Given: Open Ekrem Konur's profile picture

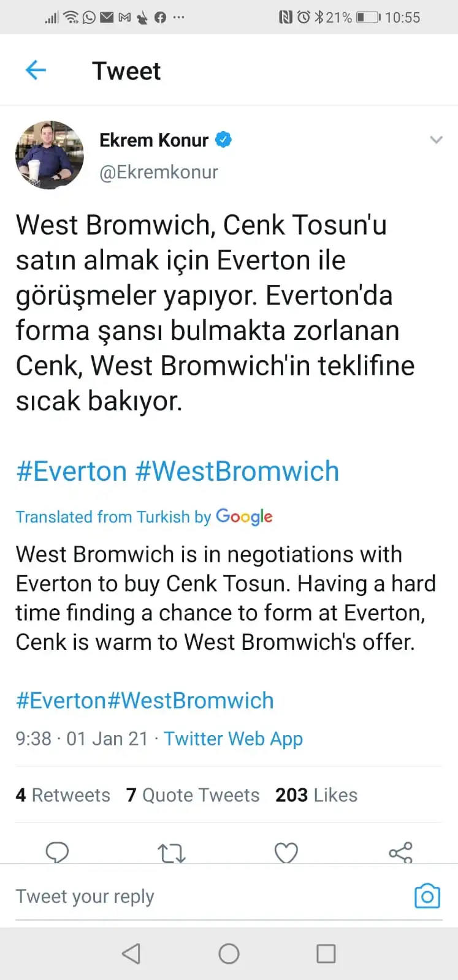Looking at the screenshot, I should 50,155.
